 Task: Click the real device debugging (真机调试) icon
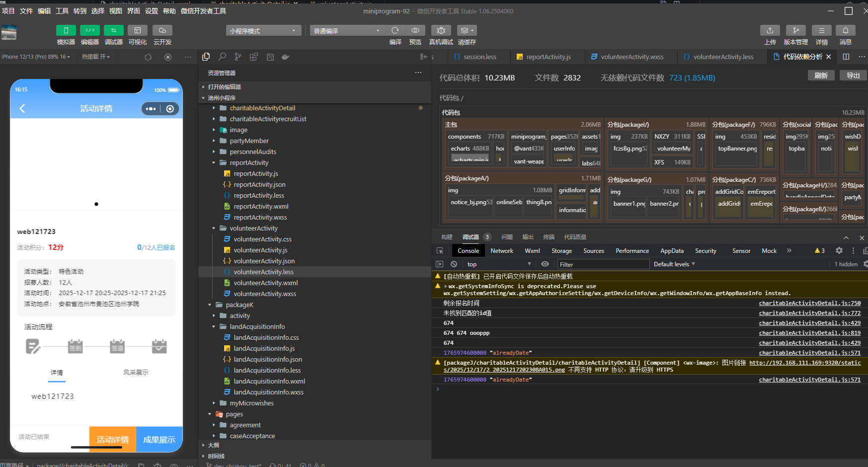pyautogui.click(x=441, y=31)
